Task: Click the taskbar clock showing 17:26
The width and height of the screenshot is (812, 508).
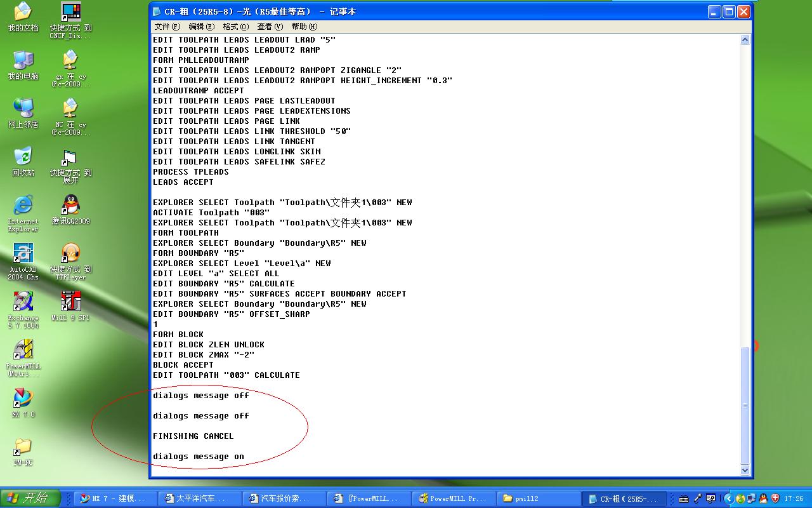Action: (x=794, y=499)
